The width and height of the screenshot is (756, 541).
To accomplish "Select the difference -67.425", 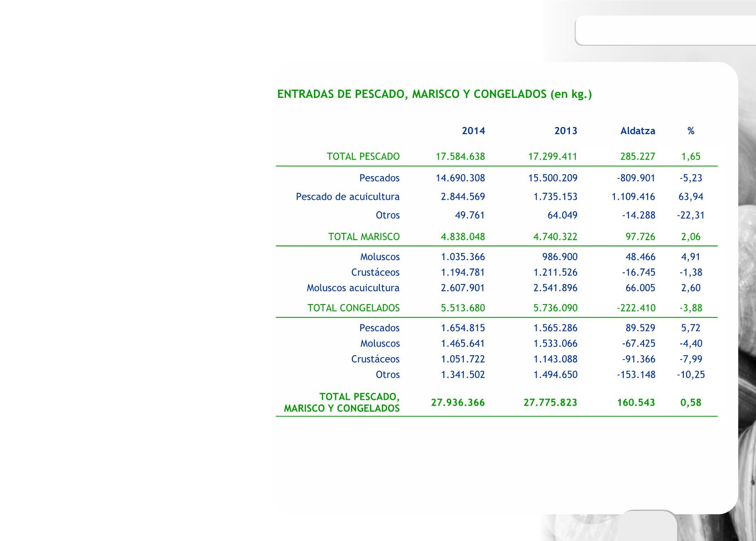I will point(639,343).
